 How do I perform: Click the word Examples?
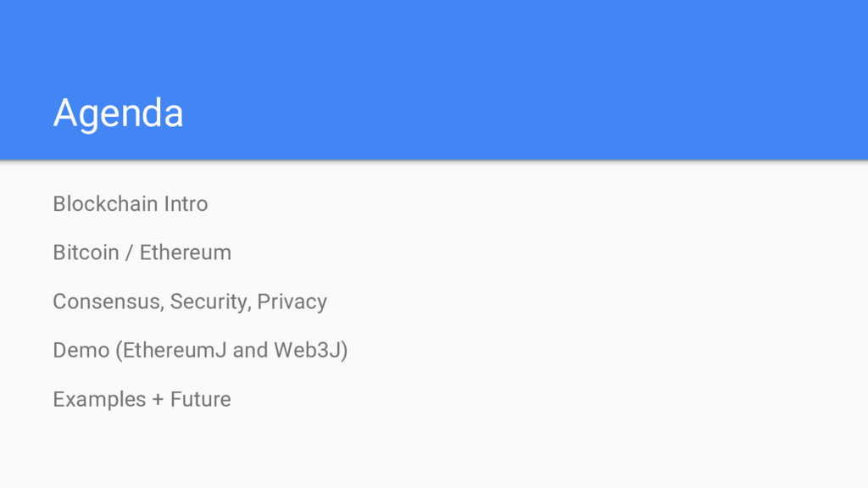[x=99, y=399]
